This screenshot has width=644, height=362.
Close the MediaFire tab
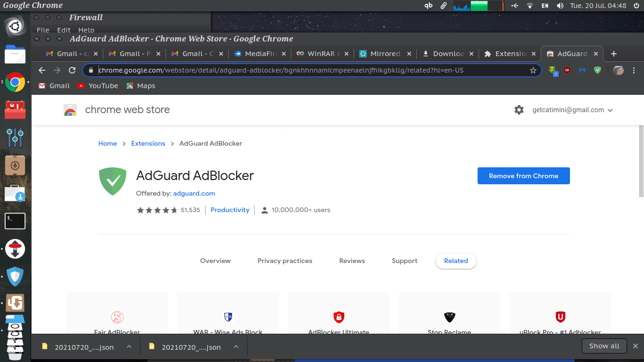[283, 54]
